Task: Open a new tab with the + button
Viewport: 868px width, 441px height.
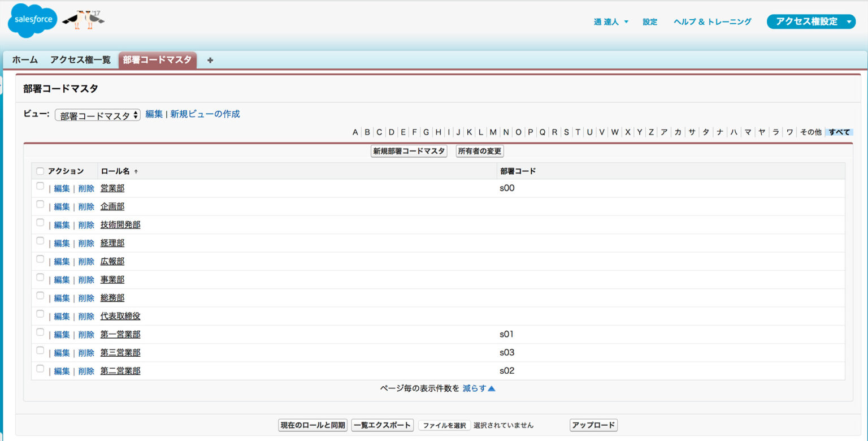Action: point(210,60)
